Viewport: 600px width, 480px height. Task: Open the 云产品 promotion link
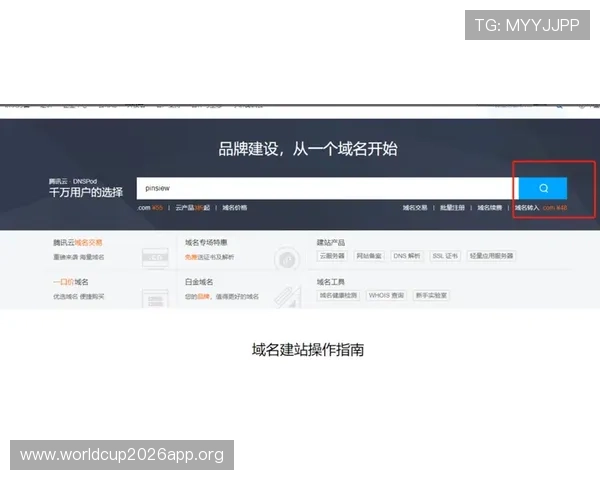pos(192,207)
